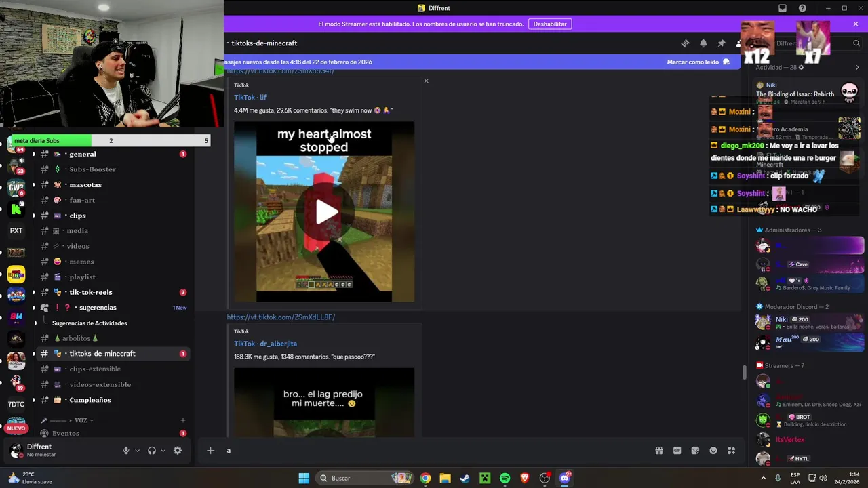Open the 7DTC server icon
The image size is (868, 488).
coord(16,404)
